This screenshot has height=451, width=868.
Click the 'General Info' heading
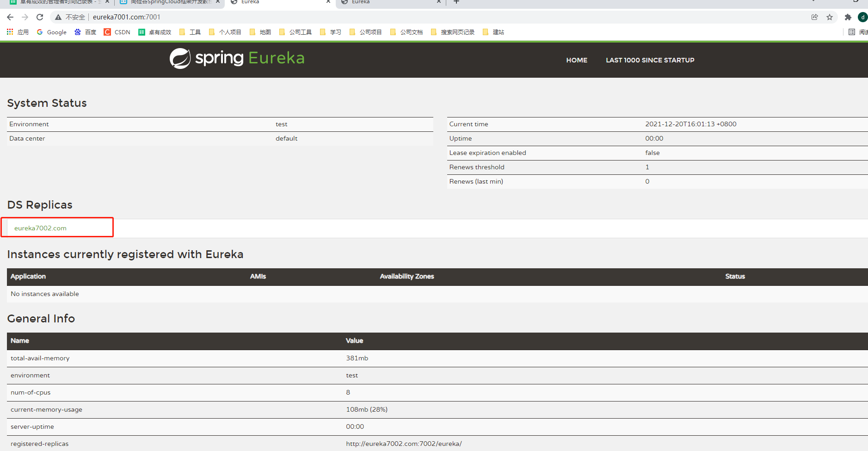point(41,319)
